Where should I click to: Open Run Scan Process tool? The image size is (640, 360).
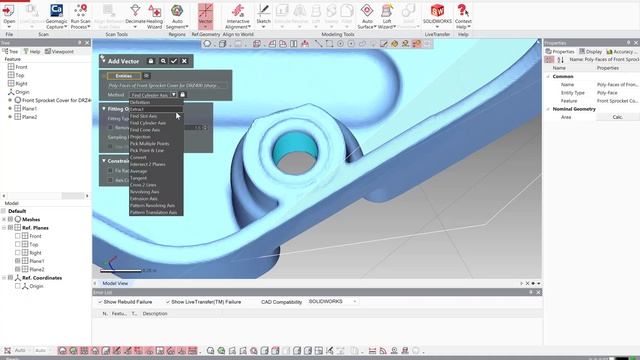click(80, 16)
